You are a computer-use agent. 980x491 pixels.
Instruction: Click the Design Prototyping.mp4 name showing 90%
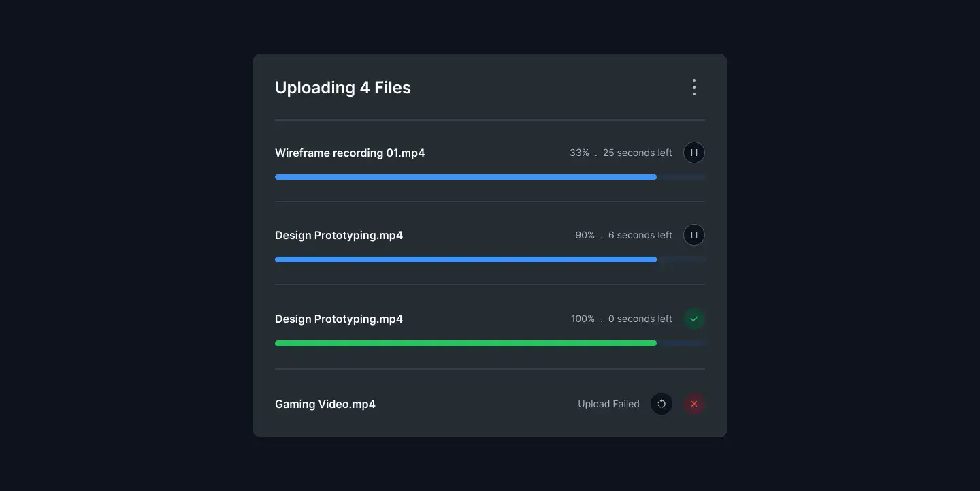338,235
